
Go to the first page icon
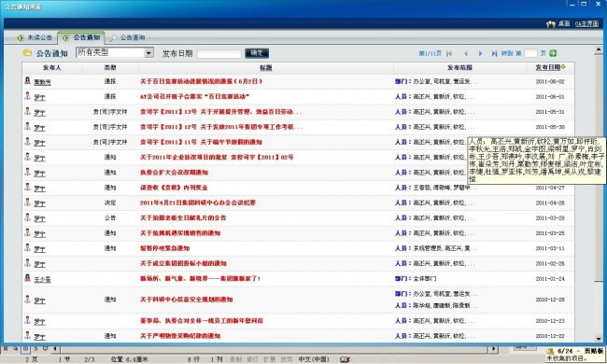[449, 53]
